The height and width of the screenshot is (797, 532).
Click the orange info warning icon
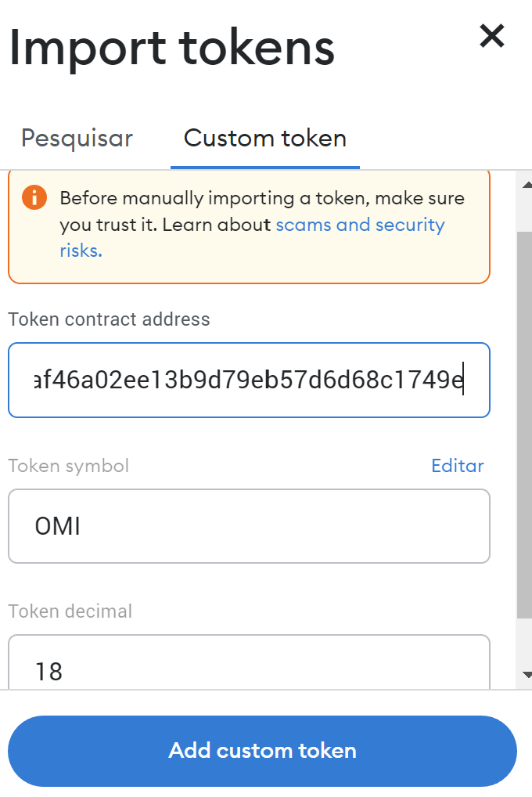(34, 197)
